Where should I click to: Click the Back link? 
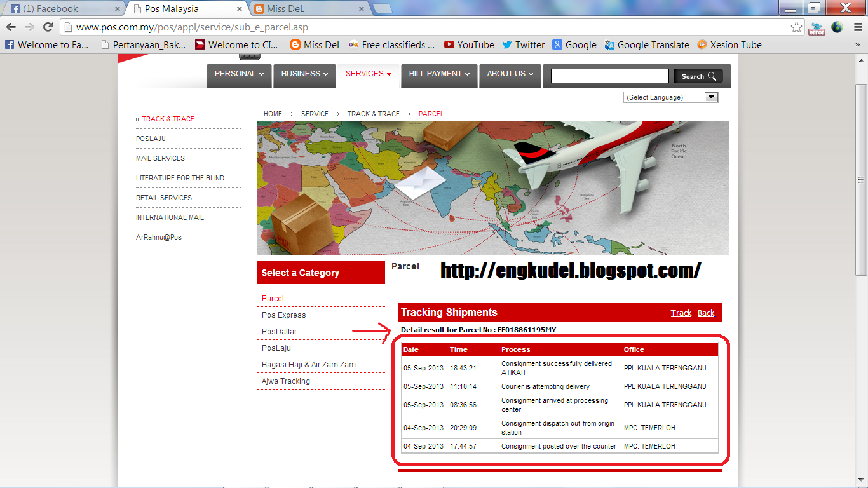click(x=706, y=313)
